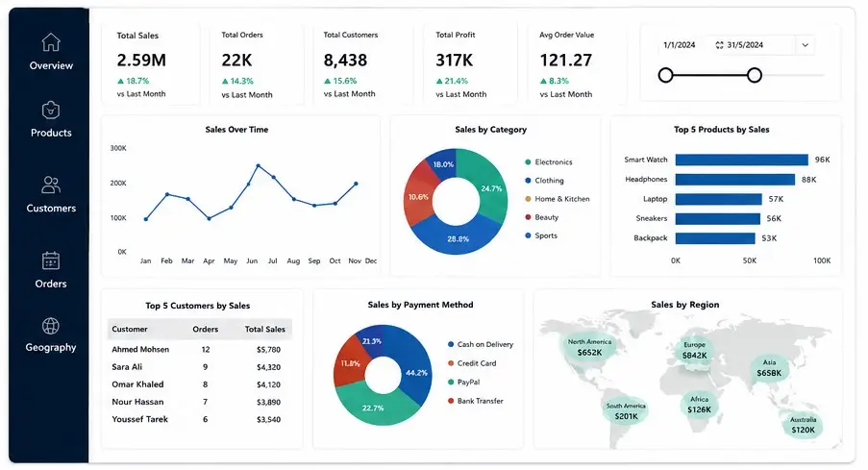Select the Youssef Tarek customer row
This screenshot has width=868, height=470.
[x=199, y=419]
